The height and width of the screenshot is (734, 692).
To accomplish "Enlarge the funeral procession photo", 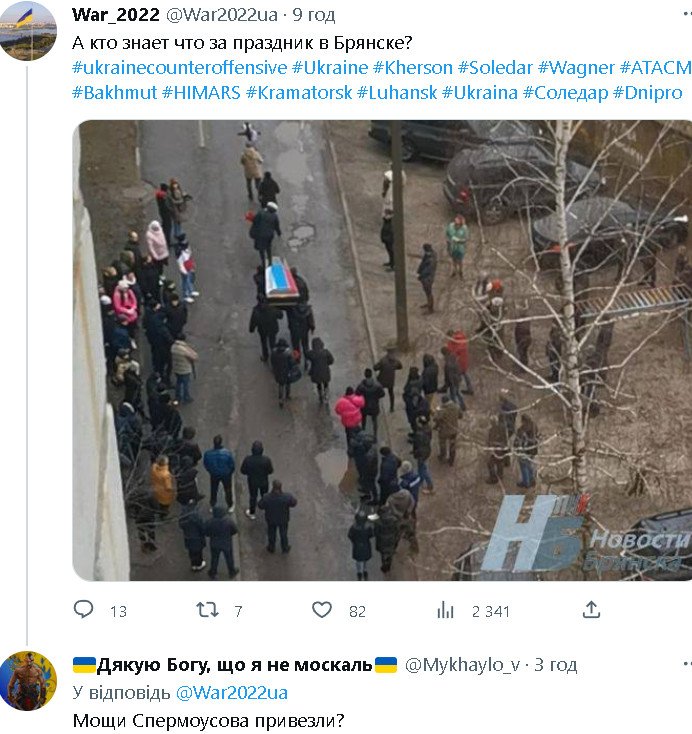I will 382,351.
